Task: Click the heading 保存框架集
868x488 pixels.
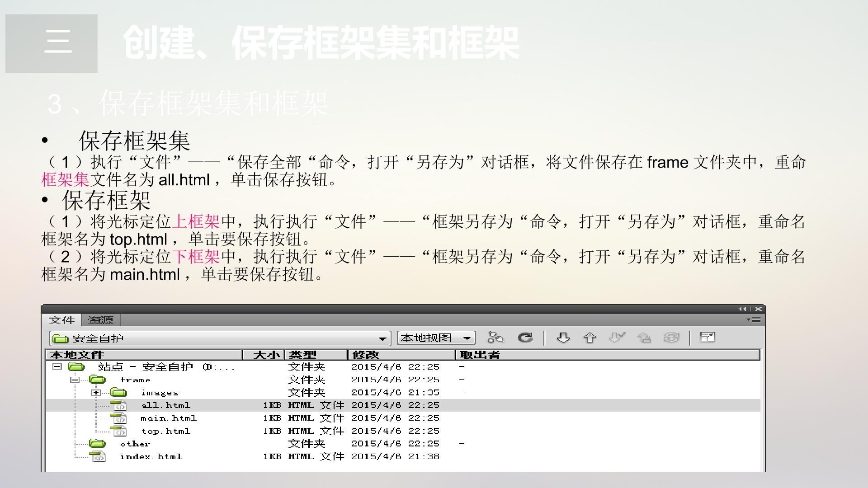Action: 134,141
